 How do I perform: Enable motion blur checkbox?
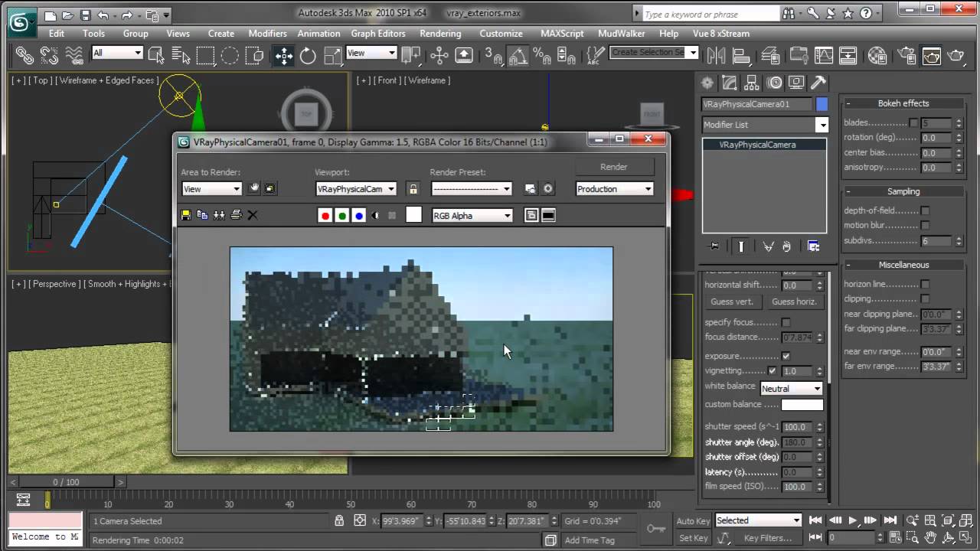pyautogui.click(x=925, y=225)
